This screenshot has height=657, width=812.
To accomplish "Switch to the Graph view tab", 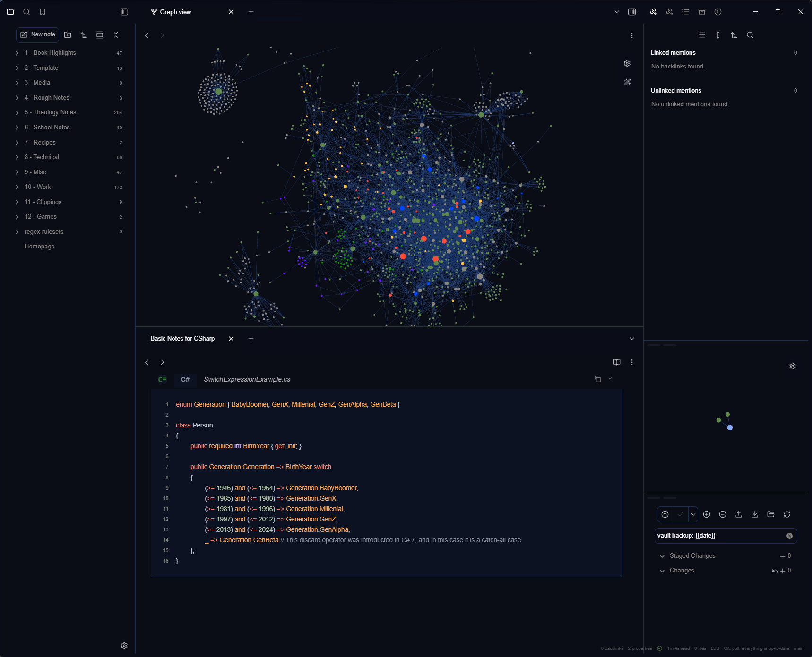I will 175,12.
